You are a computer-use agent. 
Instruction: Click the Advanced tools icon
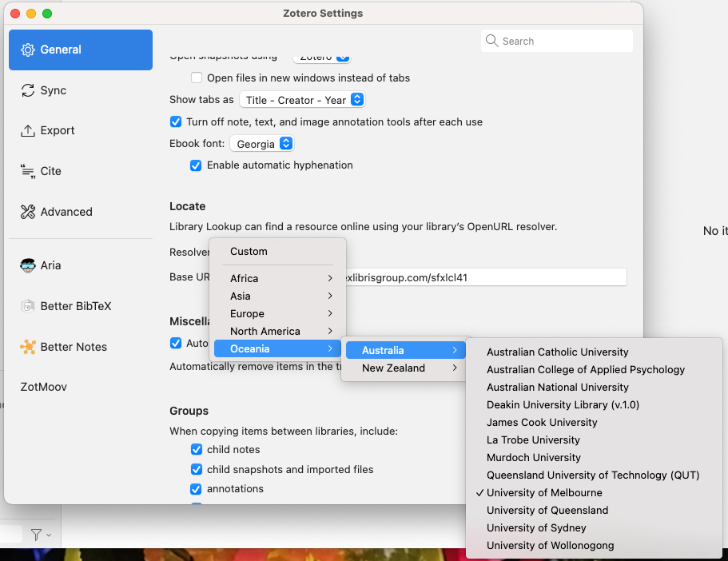point(28,212)
